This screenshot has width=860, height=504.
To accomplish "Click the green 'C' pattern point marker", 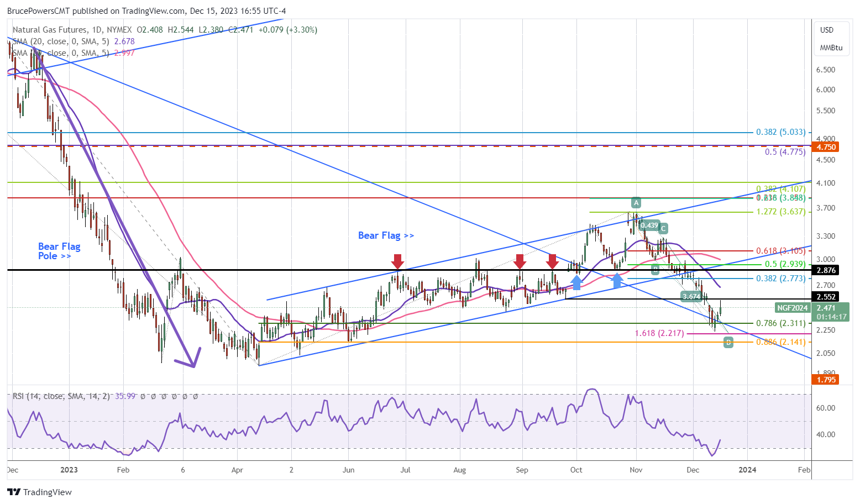I will click(663, 228).
